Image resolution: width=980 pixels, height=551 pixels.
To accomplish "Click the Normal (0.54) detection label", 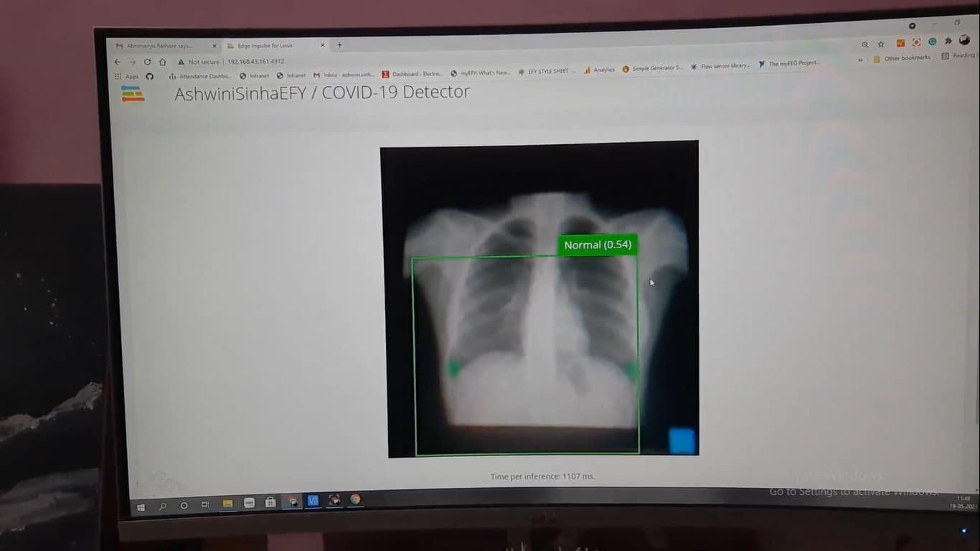I will [598, 245].
